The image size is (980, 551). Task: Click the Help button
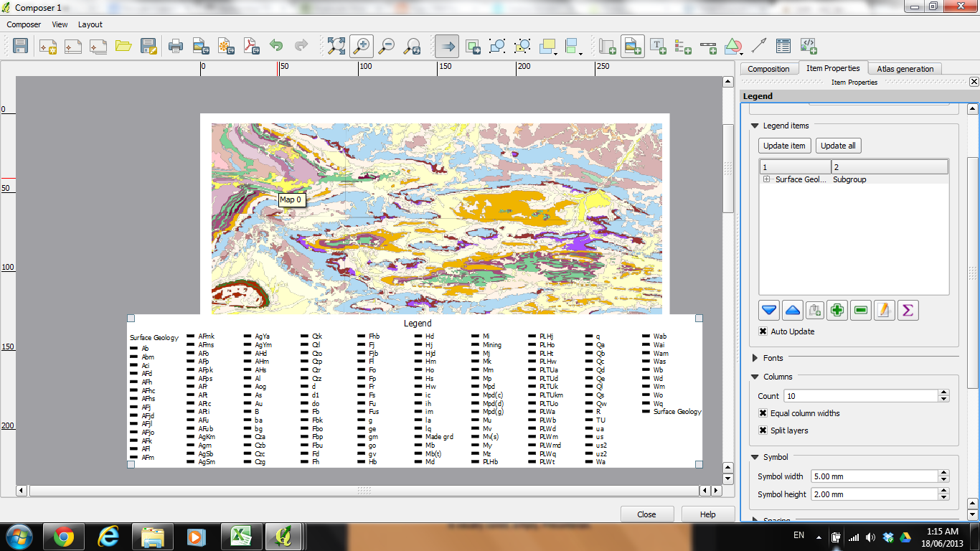(708, 514)
